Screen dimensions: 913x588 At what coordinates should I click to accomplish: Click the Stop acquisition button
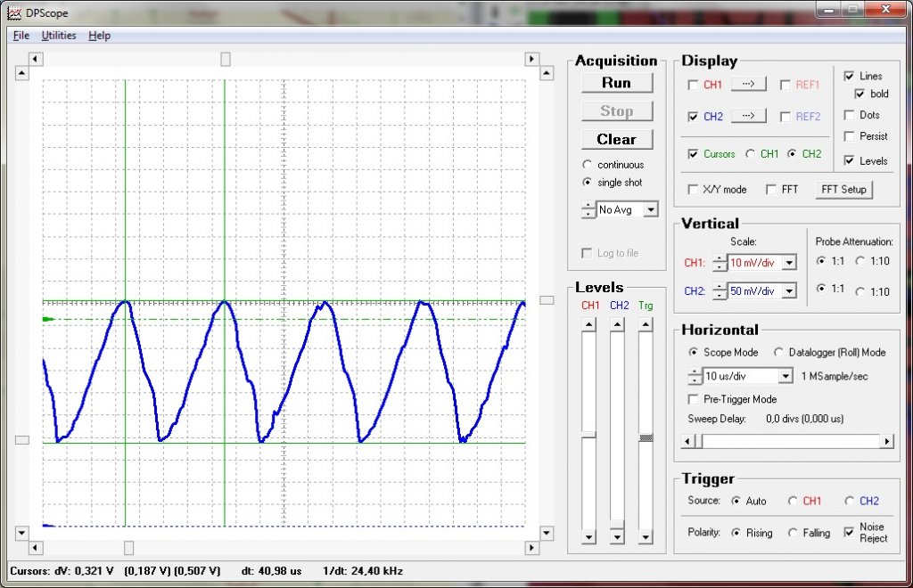tap(617, 111)
